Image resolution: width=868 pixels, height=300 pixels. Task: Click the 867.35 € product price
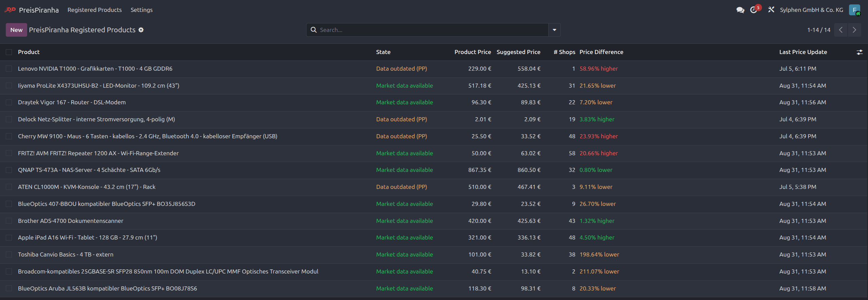[480, 170]
